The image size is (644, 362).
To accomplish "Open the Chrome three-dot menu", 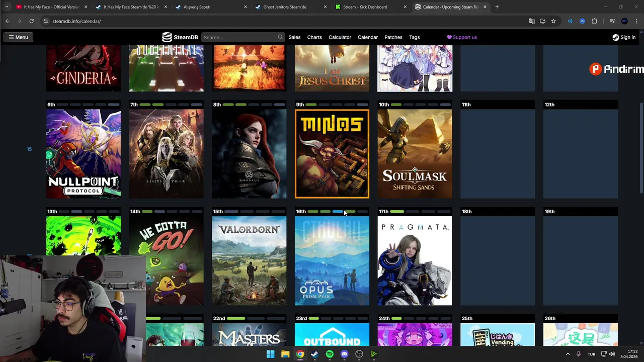I will (636, 21).
